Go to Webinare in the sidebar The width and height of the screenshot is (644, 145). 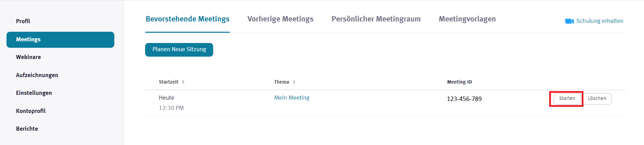click(28, 57)
